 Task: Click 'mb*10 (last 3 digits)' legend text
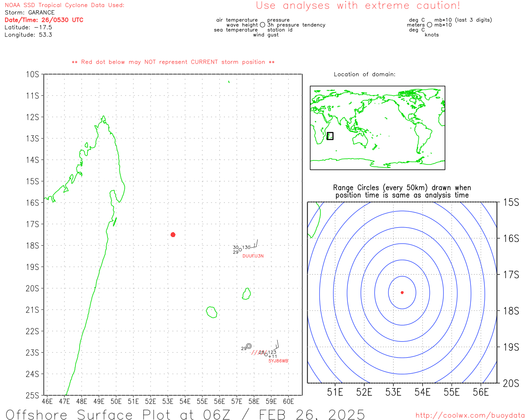pos(463,20)
